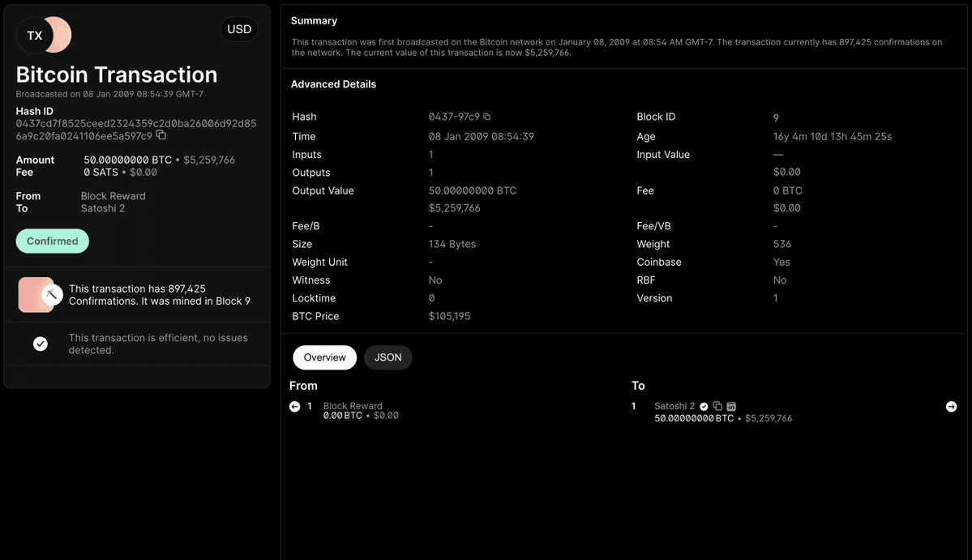Open Block Reward in the From list
Screen dimensions: 972x560
tap(353, 406)
